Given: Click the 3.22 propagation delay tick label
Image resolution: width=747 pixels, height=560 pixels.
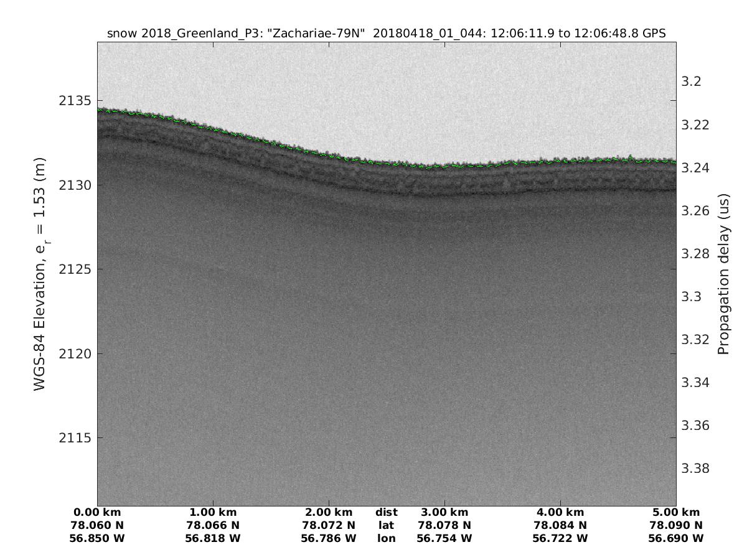Looking at the screenshot, I should click(695, 125).
